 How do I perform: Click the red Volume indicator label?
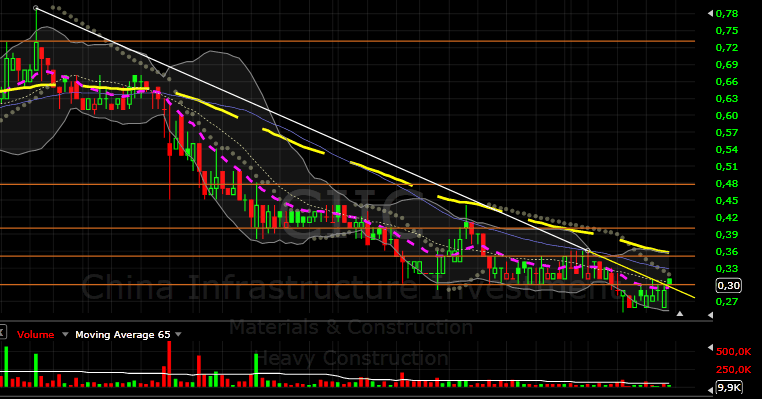tap(35, 334)
